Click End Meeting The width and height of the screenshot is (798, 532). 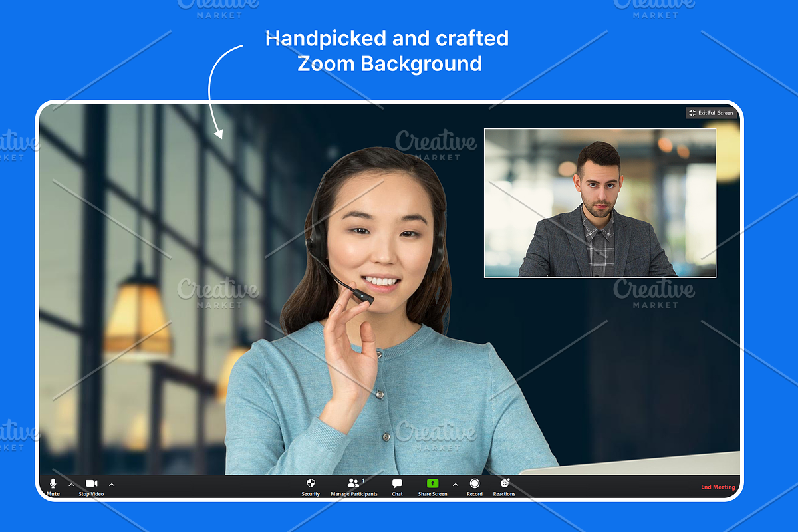click(718, 487)
